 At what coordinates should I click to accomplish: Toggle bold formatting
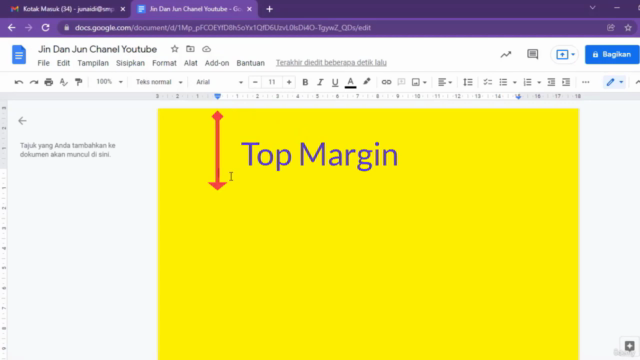(305, 82)
